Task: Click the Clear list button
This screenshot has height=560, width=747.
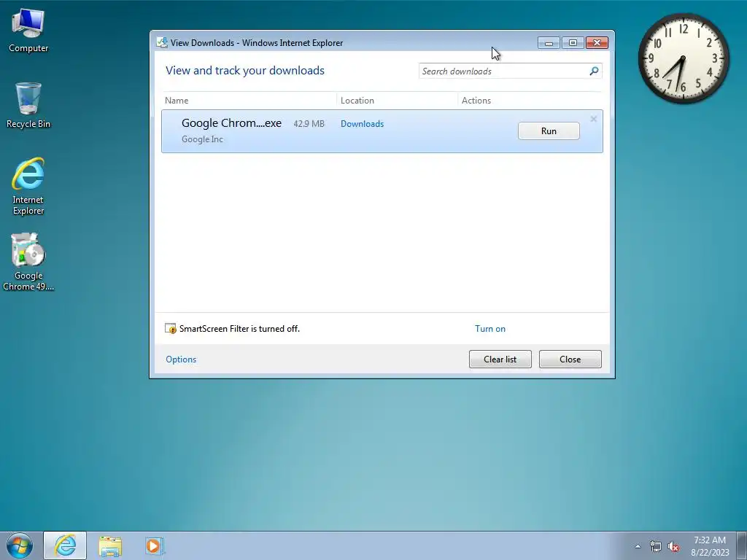Action: [500, 359]
